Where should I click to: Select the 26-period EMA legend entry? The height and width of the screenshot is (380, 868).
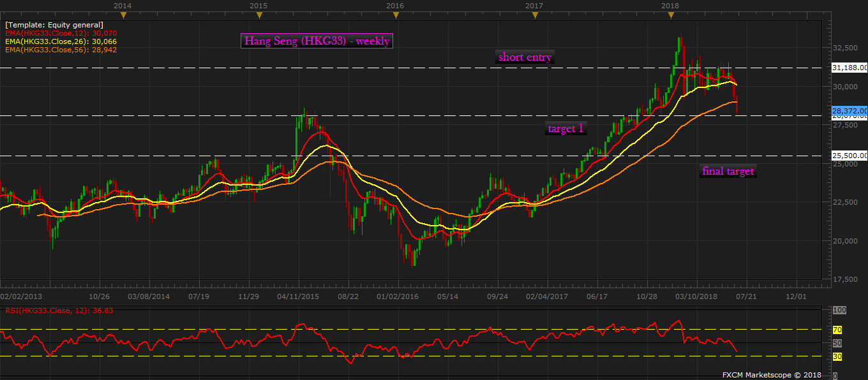[61, 41]
